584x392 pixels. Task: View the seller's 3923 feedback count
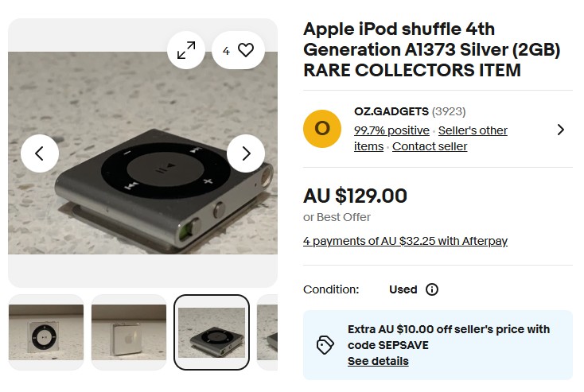[x=449, y=111]
